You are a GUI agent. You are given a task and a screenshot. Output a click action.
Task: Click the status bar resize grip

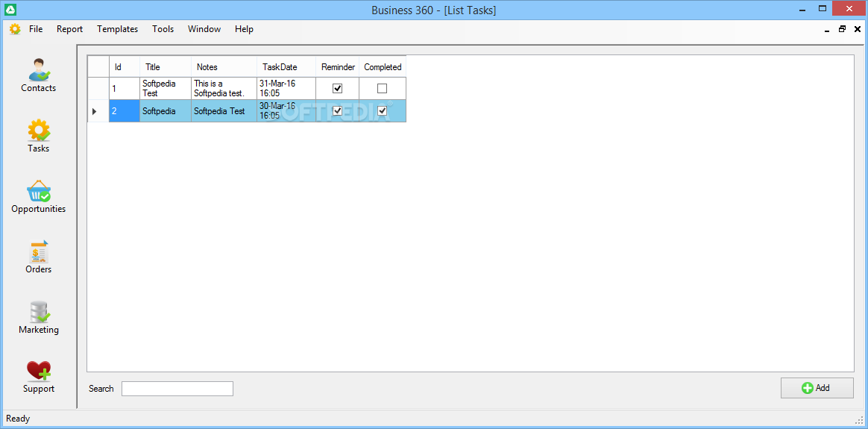click(858, 419)
